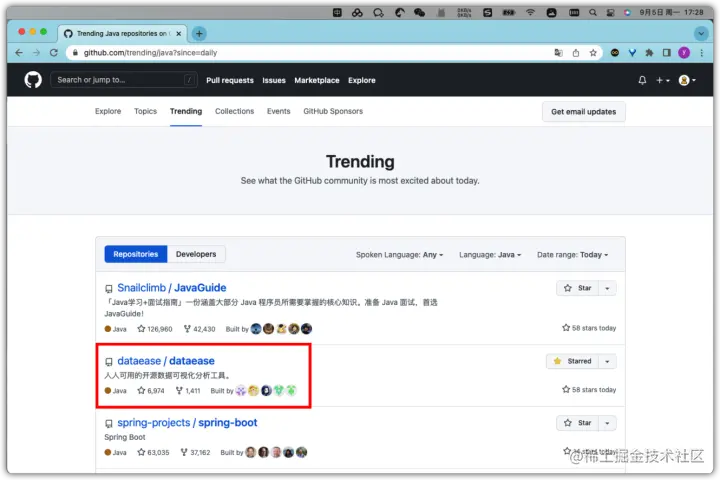The height and width of the screenshot is (480, 720).
Task: Open the GitHub logo homepage link
Action: click(33, 80)
